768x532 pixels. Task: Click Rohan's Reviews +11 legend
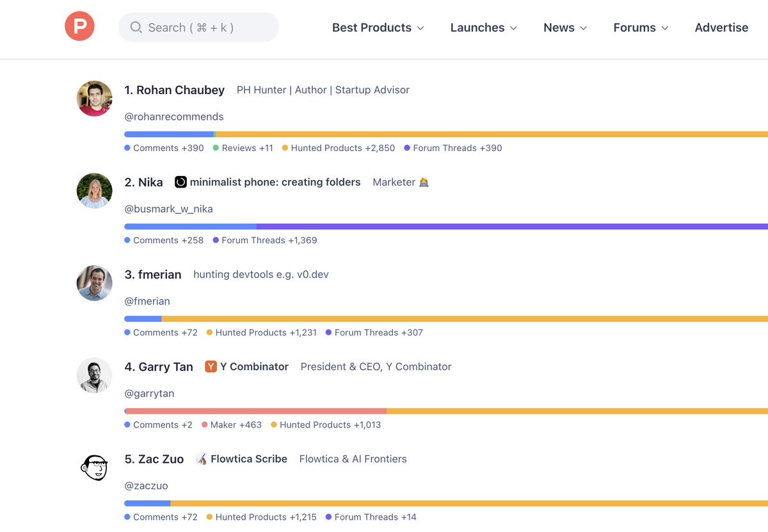pos(243,148)
